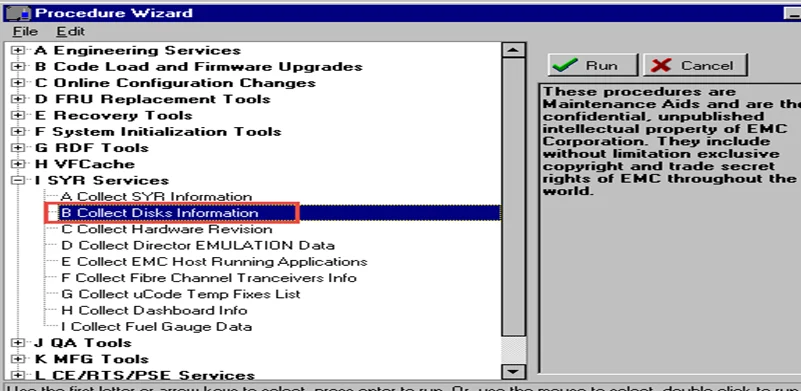Select C Collect Hardware Revision
The width and height of the screenshot is (801, 391).
coord(167,229)
